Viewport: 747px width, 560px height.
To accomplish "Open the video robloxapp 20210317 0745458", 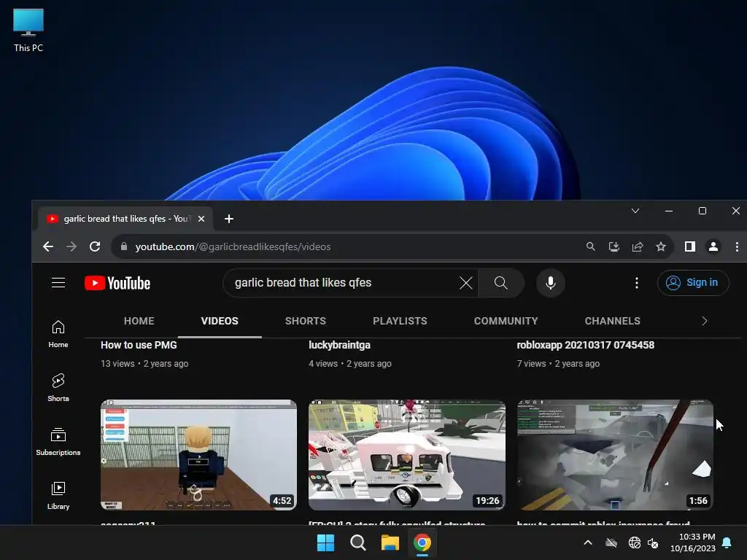I will coord(586,345).
